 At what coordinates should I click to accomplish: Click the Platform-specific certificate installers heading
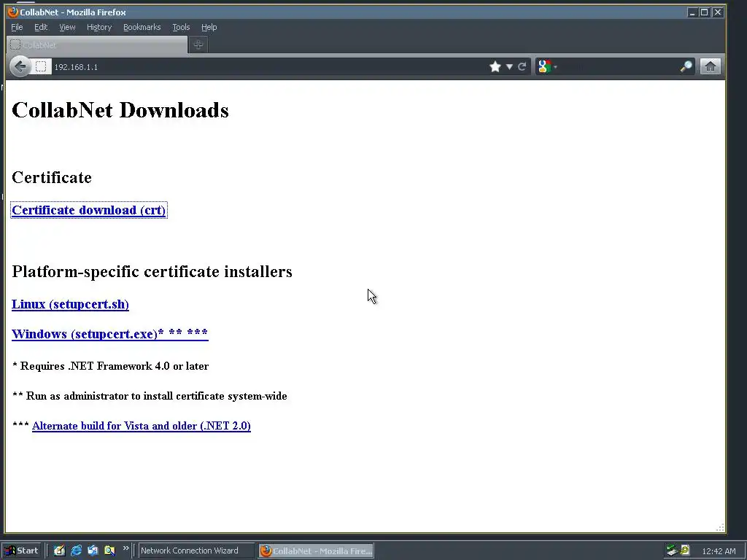click(x=152, y=271)
